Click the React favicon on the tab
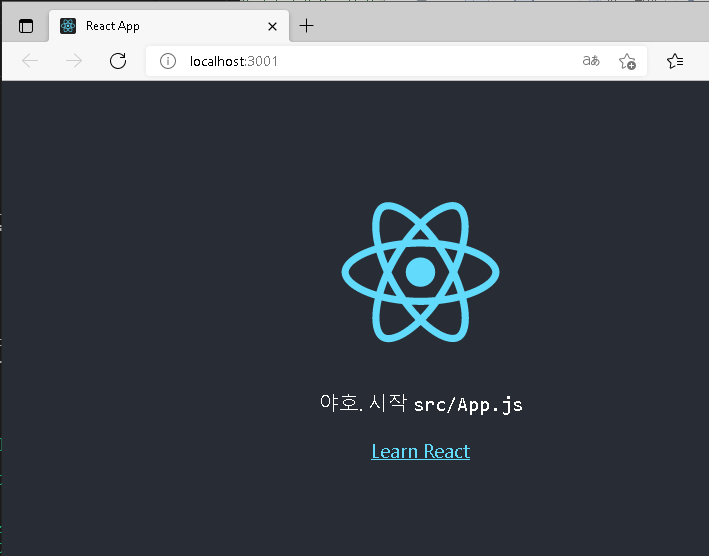The width and height of the screenshot is (709, 556). [x=68, y=26]
